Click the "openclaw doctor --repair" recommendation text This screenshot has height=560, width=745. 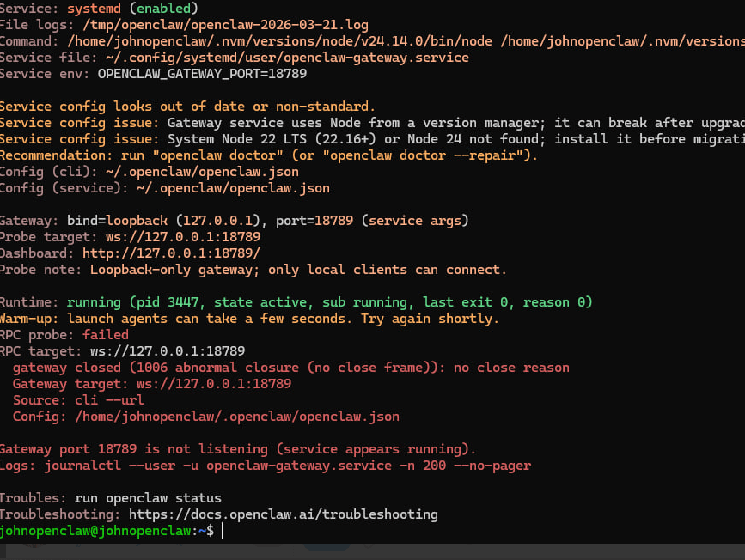coord(423,155)
